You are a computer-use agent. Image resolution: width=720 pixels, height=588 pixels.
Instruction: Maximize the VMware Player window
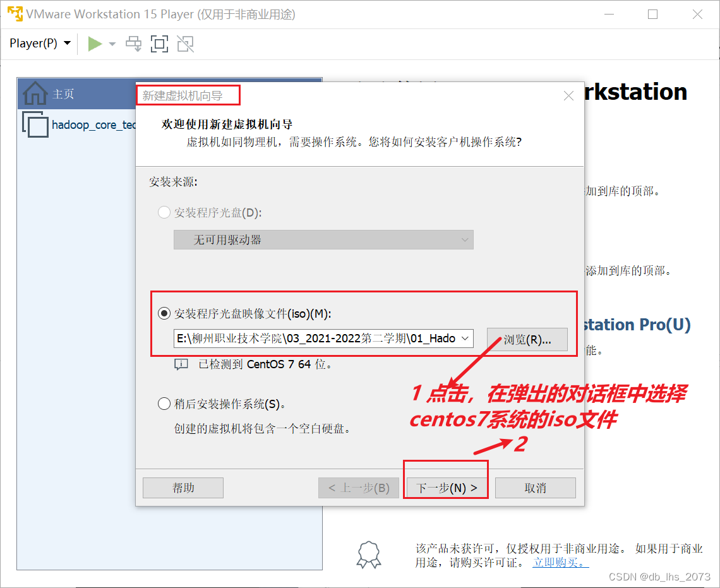tap(652, 15)
